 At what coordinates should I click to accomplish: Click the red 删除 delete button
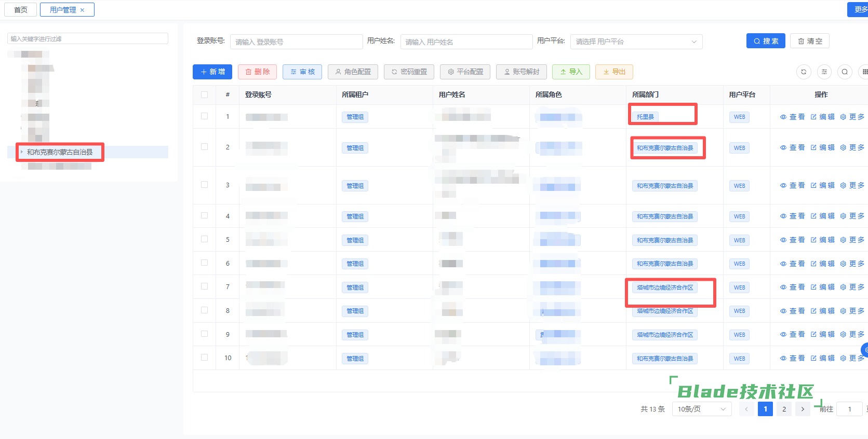pyautogui.click(x=257, y=72)
